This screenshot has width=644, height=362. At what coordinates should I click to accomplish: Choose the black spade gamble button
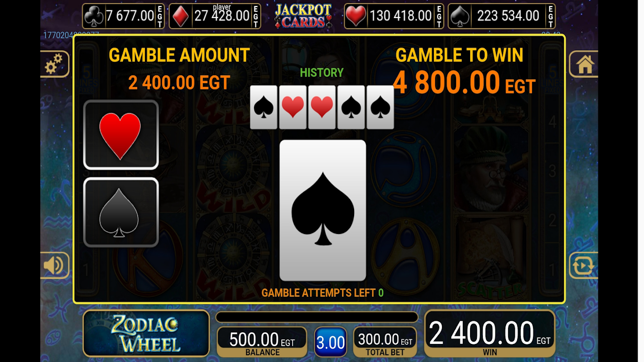coord(121,212)
